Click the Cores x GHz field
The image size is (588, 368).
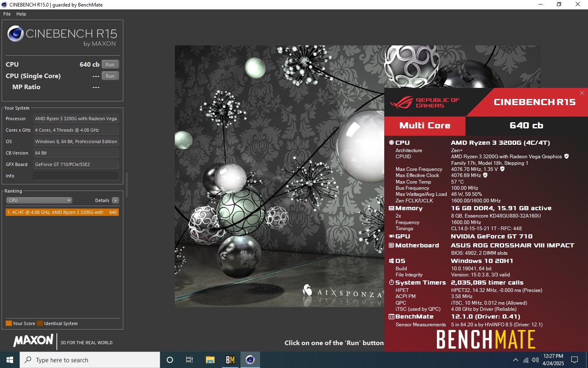coord(76,130)
